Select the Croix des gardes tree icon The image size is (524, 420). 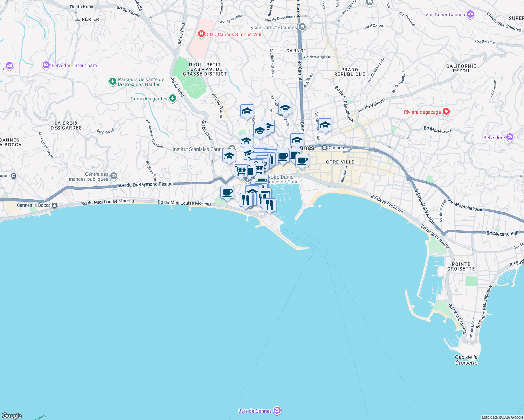pyautogui.click(x=172, y=98)
